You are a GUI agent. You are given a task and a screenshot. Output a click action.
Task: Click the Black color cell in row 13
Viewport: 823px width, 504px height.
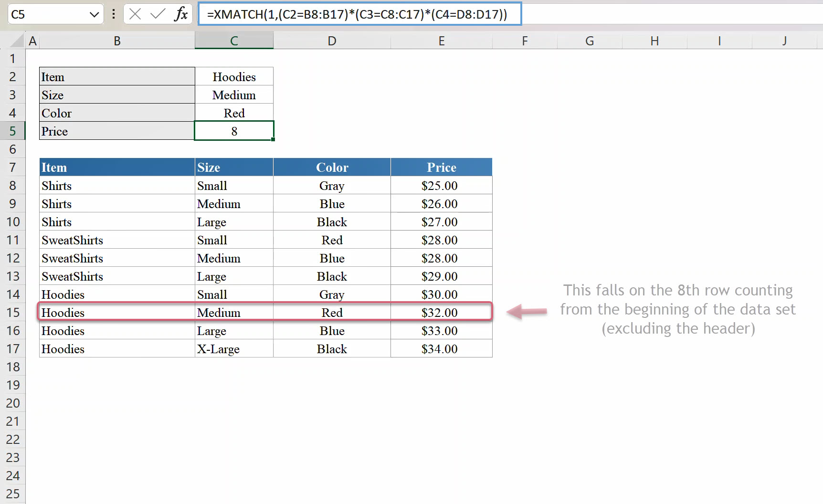pyautogui.click(x=332, y=276)
